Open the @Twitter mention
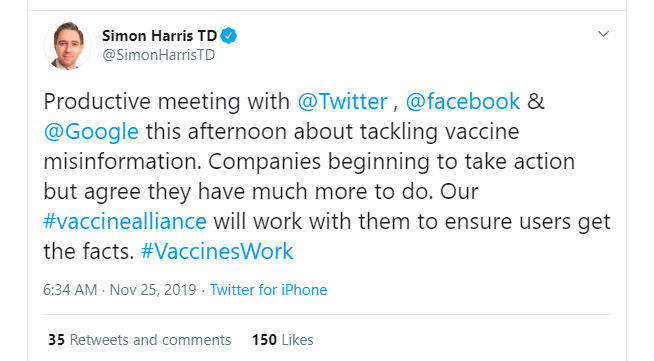 click(342, 101)
